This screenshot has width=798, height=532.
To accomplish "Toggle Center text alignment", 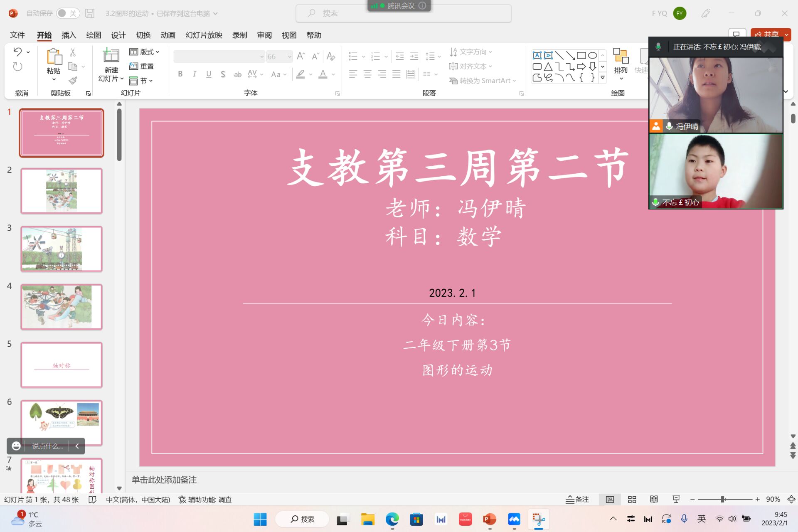I will click(x=367, y=74).
